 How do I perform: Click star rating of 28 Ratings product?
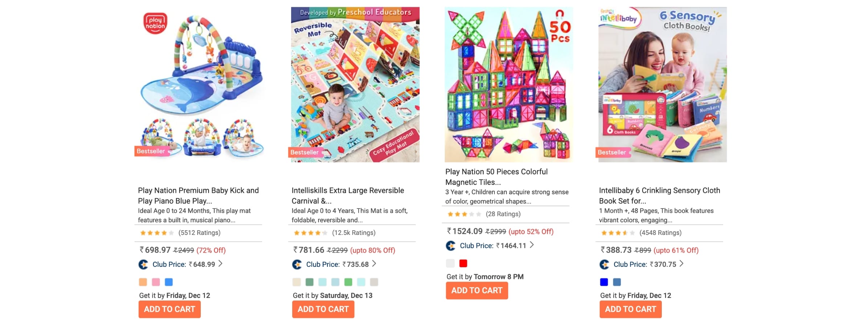click(x=464, y=214)
